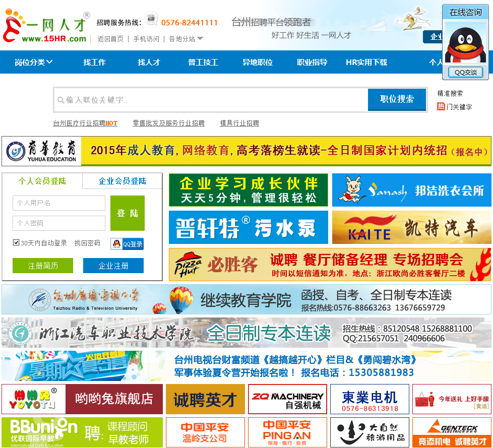This screenshot has width=493, height=448.
Task: Open the Sanash 邦洁洗衣会所 banner
Action: 411,190
